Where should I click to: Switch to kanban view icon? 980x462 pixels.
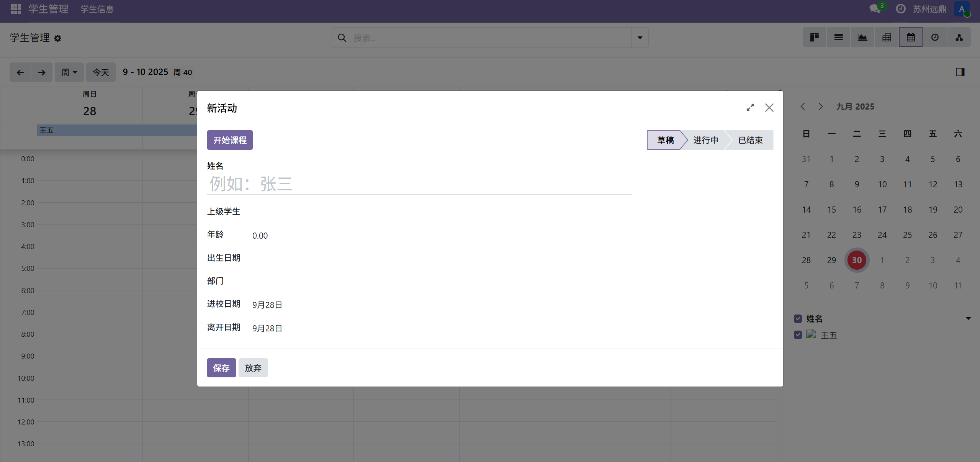[814, 37]
